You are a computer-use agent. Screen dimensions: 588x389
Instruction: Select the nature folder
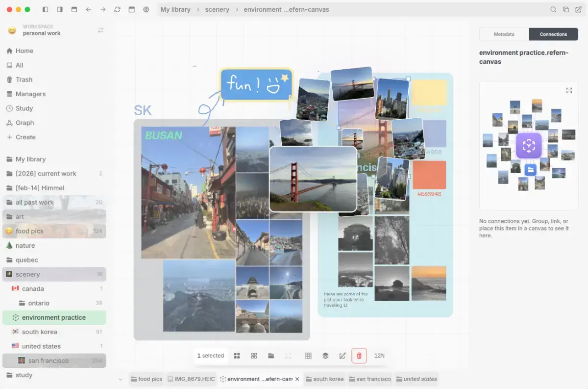(x=54, y=245)
